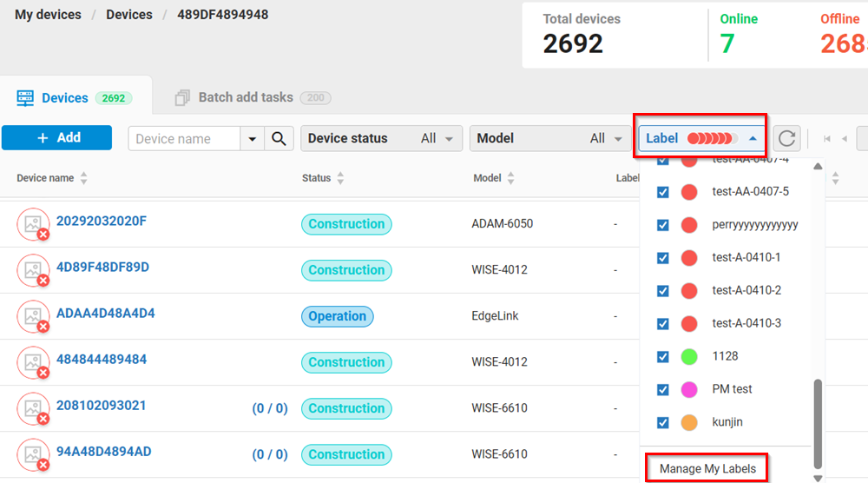The height and width of the screenshot is (483, 868).
Task: Expand the Model filter dropdown
Action: pos(549,139)
